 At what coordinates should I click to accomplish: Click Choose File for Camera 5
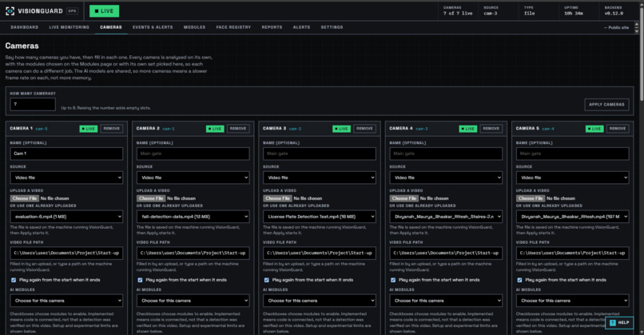(x=531, y=198)
